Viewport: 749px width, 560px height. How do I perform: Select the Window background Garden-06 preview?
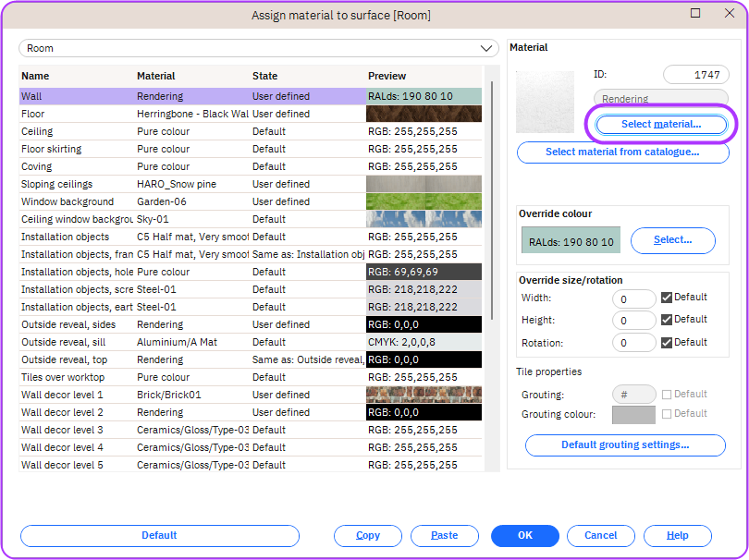point(424,201)
